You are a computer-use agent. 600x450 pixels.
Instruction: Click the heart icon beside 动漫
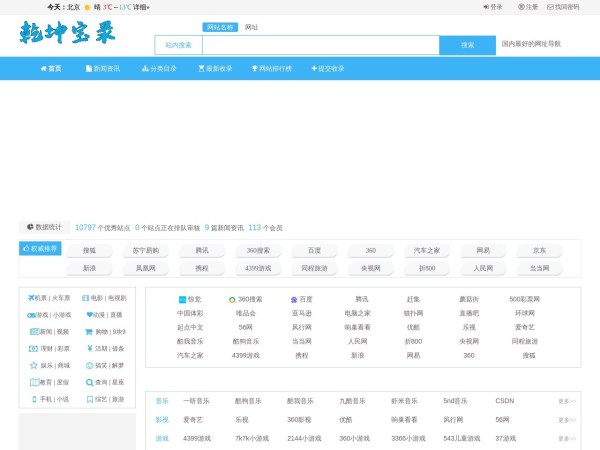point(89,315)
